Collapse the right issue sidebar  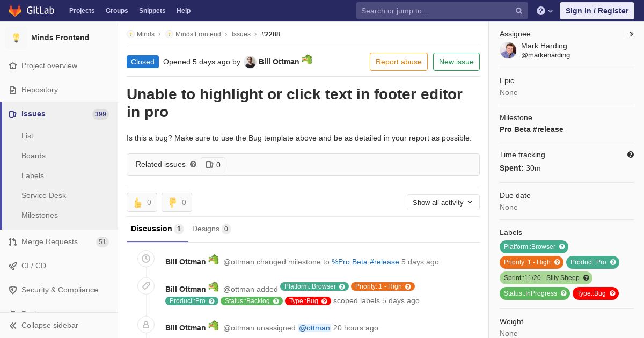pos(632,34)
